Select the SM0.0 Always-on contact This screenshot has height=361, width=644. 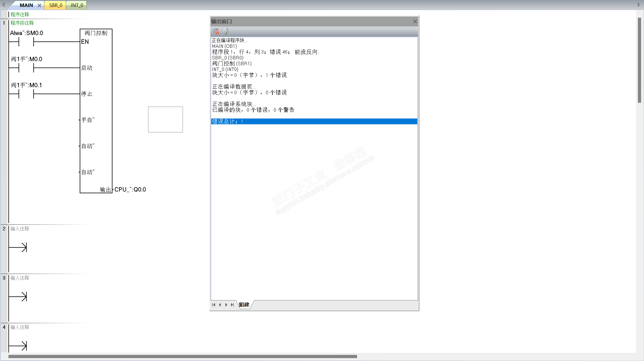tap(26, 42)
